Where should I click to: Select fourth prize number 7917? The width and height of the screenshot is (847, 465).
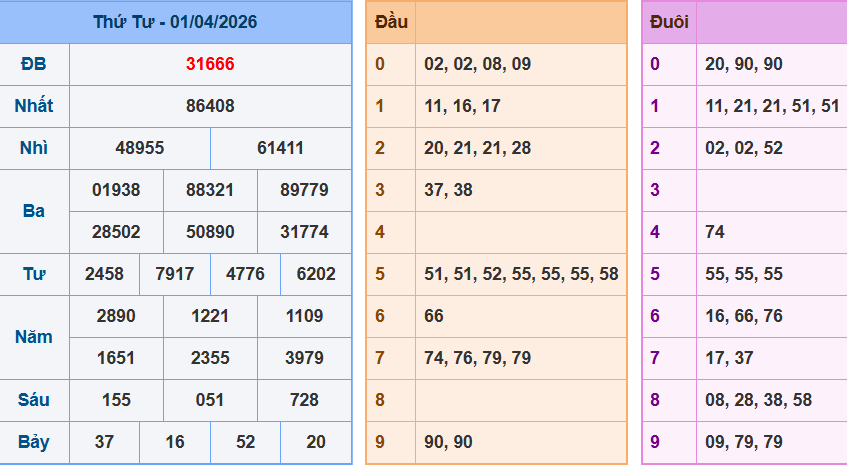(175, 274)
